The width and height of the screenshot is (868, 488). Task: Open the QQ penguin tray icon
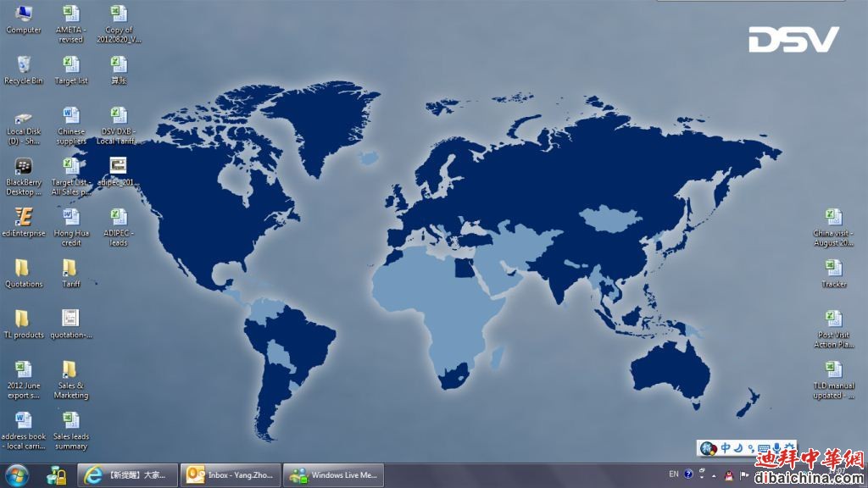[x=728, y=475]
